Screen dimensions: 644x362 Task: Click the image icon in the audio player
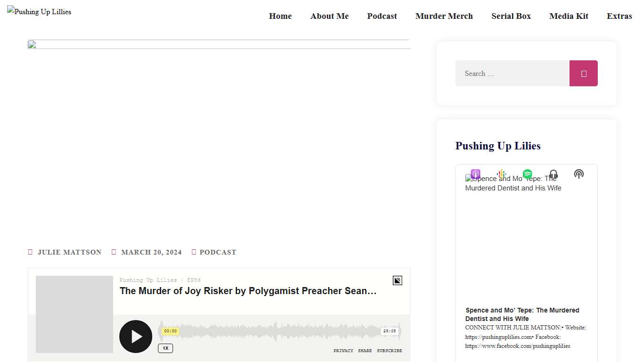397,280
